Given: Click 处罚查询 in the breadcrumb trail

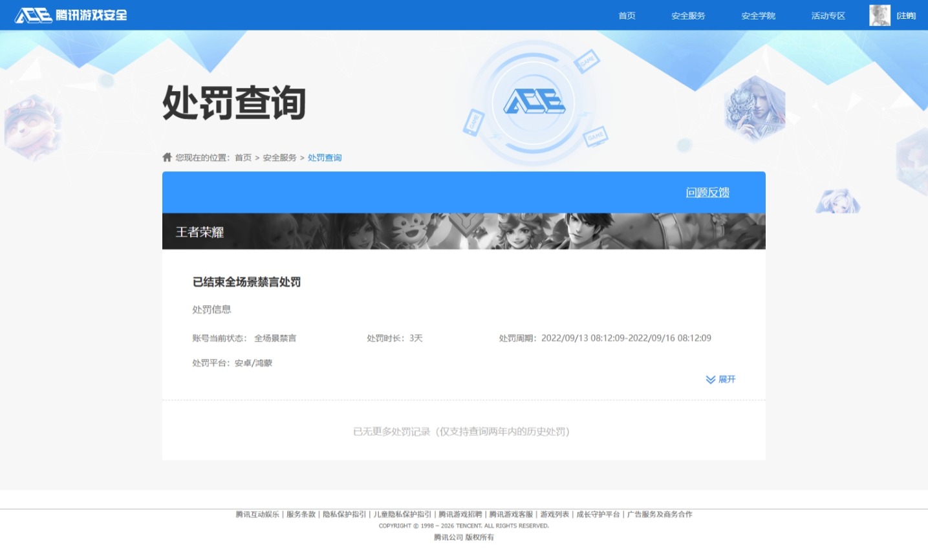Looking at the screenshot, I should (x=324, y=157).
